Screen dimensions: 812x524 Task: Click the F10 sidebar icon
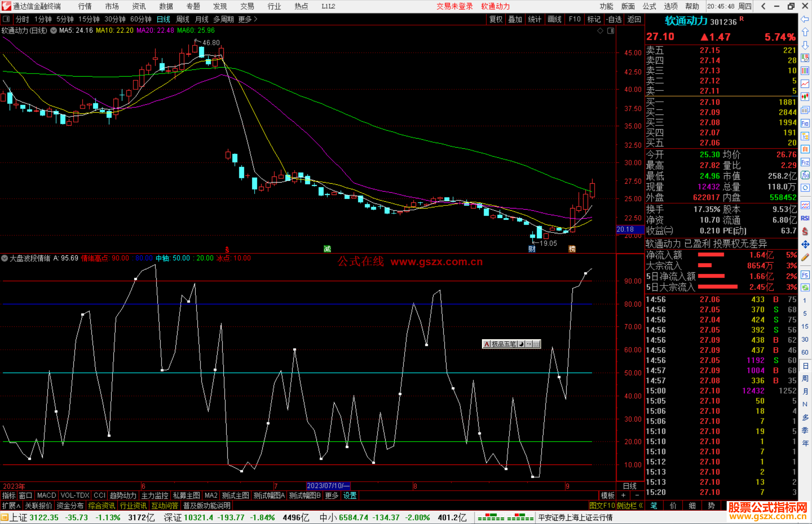click(x=805, y=123)
